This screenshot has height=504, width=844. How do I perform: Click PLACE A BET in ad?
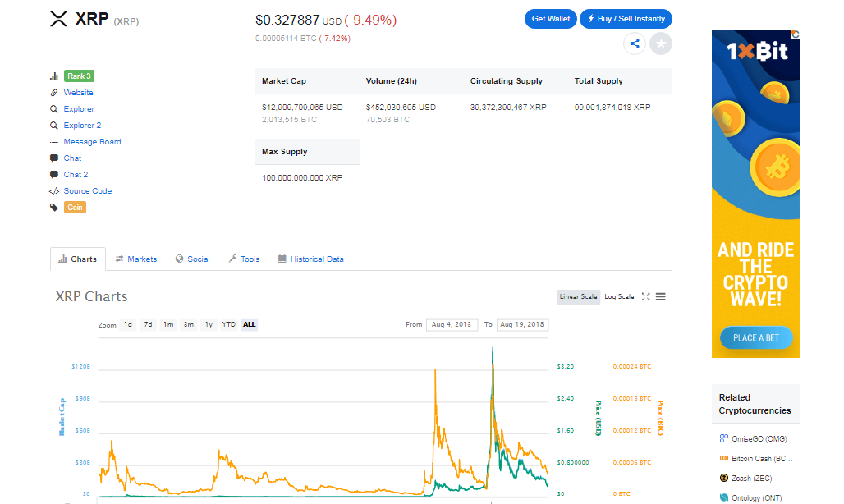756,338
